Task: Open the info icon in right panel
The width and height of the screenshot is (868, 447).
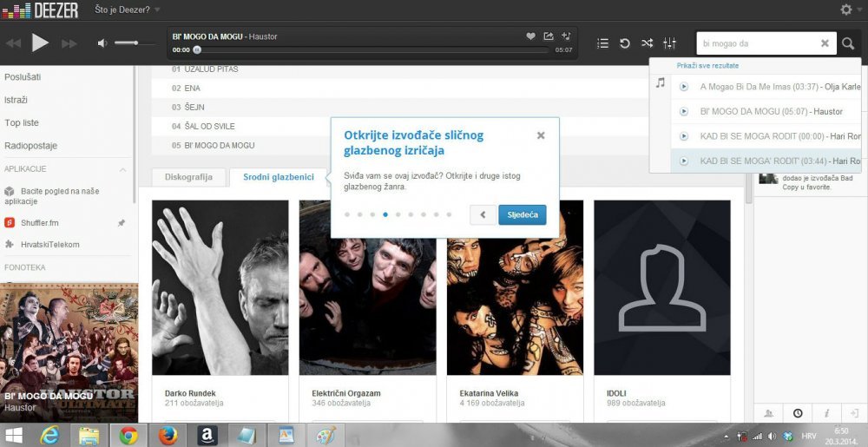Action: 826,412
